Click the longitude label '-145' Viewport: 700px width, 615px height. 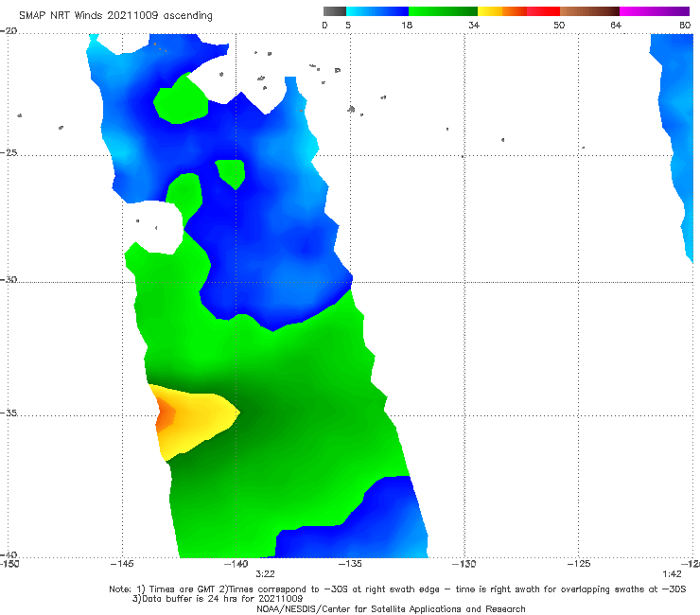tap(122, 564)
